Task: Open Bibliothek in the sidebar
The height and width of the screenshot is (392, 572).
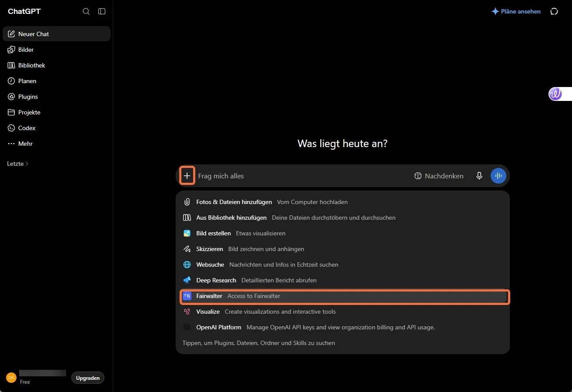Action: click(x=57, y=65)
